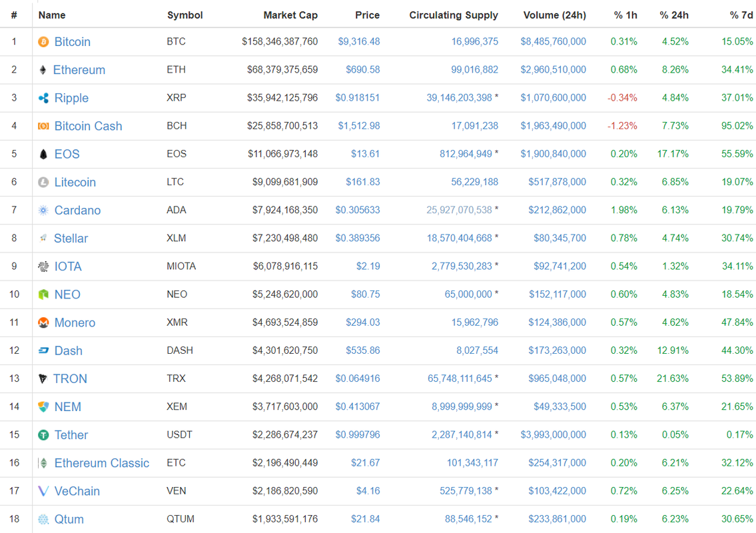Click Bitcoin price $9,316.48
756x533 pixels.
click(359, 41)
